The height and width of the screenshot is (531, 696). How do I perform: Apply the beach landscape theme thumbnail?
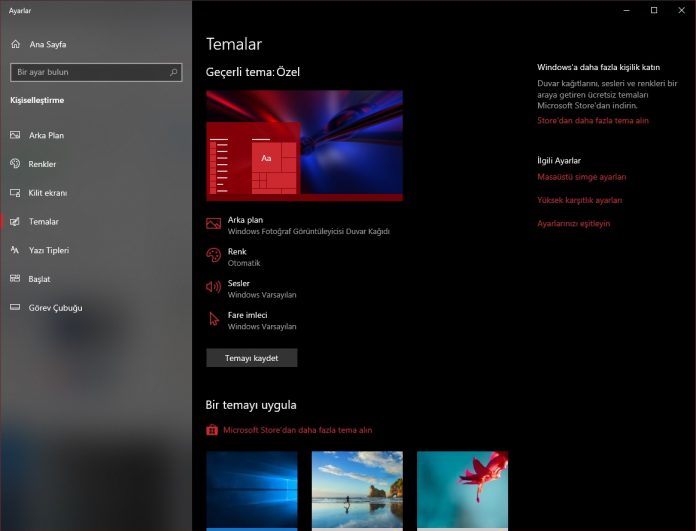pos(357,491)
